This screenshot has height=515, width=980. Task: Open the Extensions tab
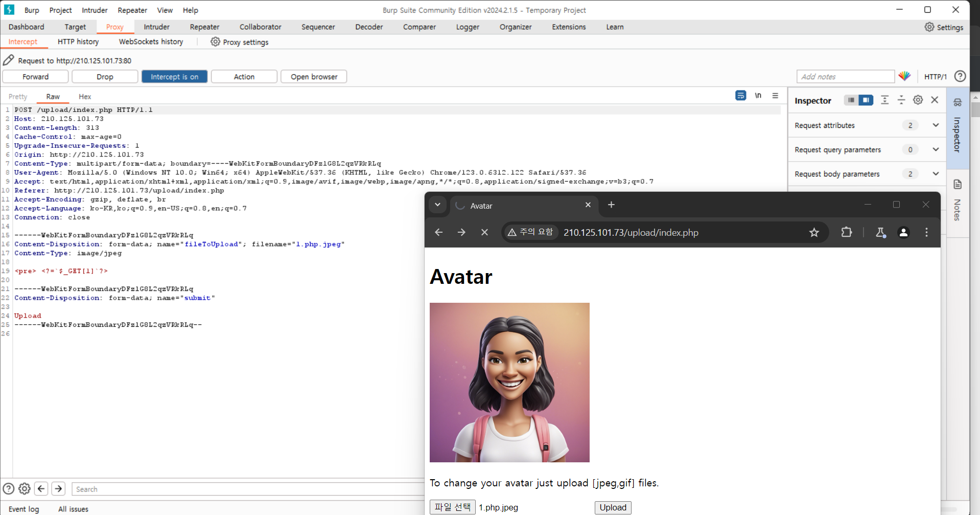click(x=569, y=27)
